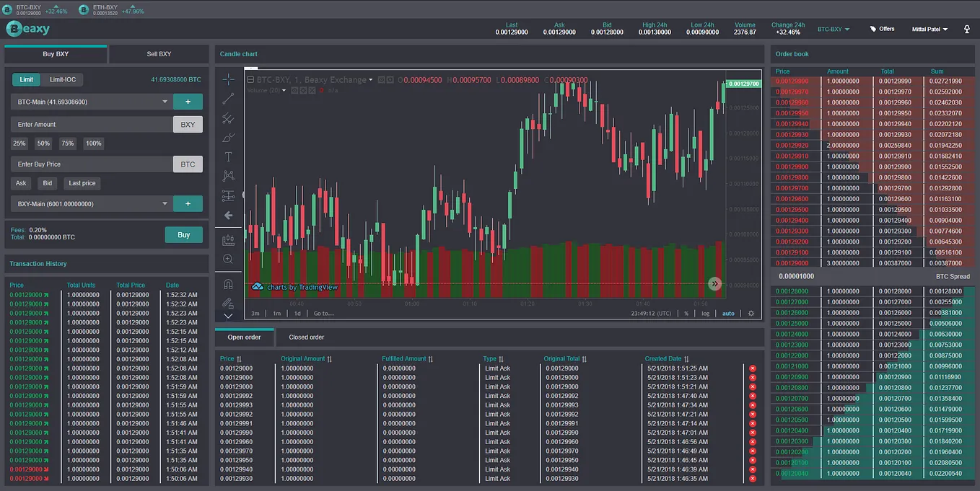The width and height of the screenshot is (980, 491).
Task: Expand the BTC-Main wallet dropdown
Action: point(92,102)
